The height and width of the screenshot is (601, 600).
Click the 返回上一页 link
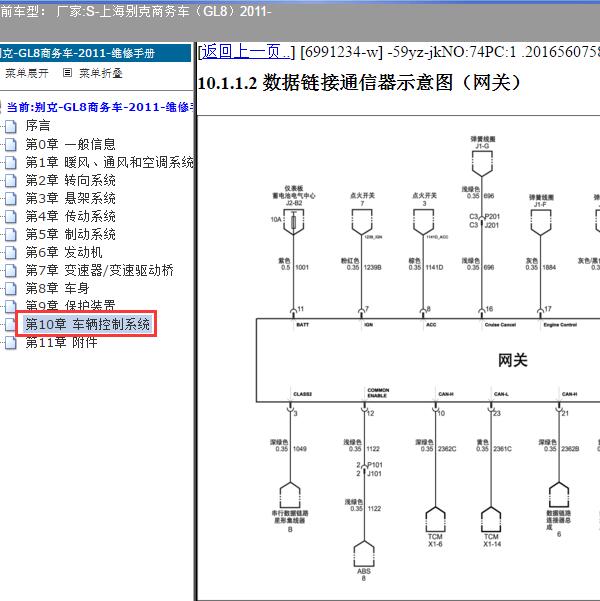pyautogui.click(x=246, y=51)
